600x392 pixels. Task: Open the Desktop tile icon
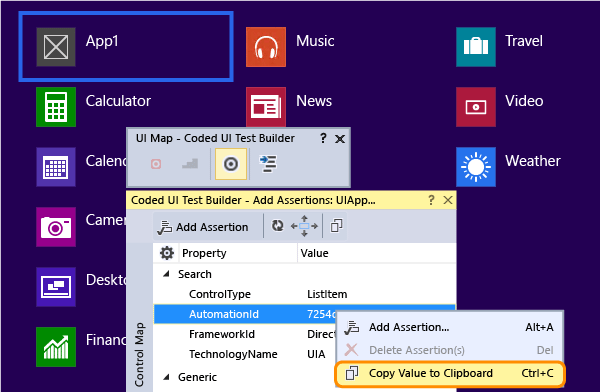(x=56, y=287)
